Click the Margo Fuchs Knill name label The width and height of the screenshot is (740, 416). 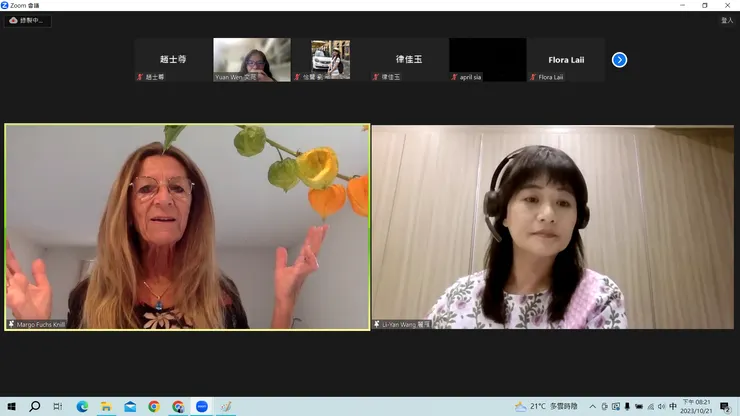point(41,324)
